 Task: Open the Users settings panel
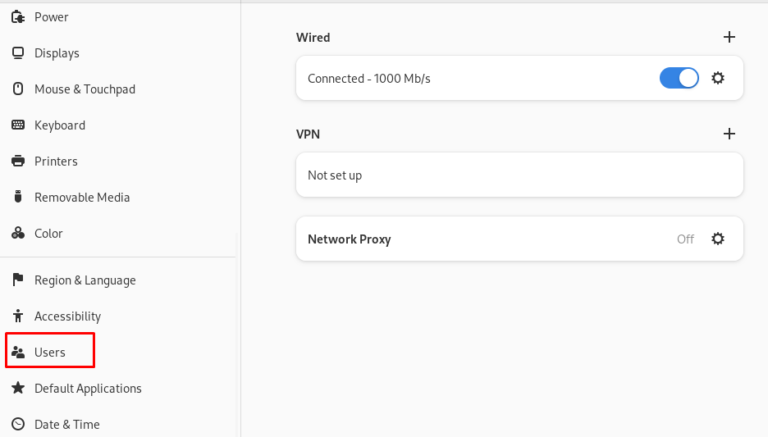[50, 352]
